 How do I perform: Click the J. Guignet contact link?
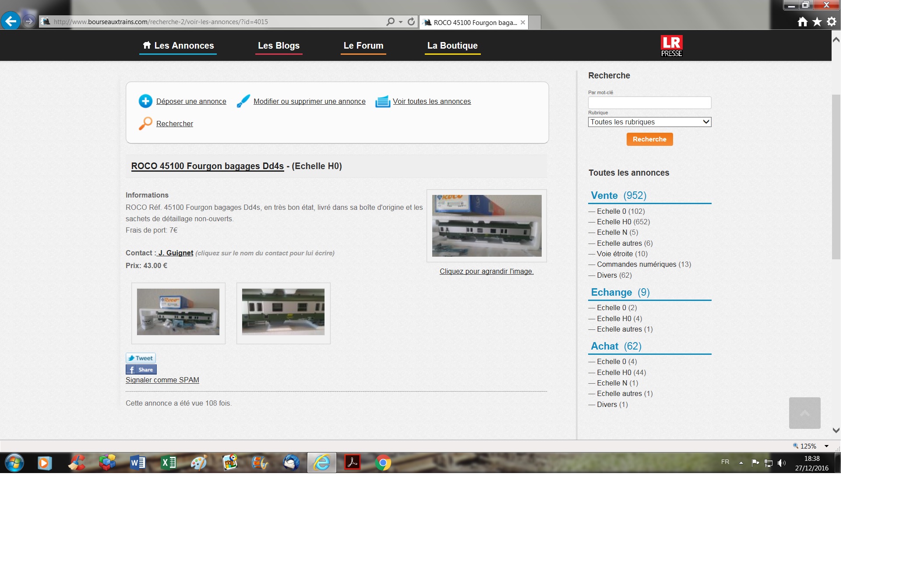click(175, 253)
